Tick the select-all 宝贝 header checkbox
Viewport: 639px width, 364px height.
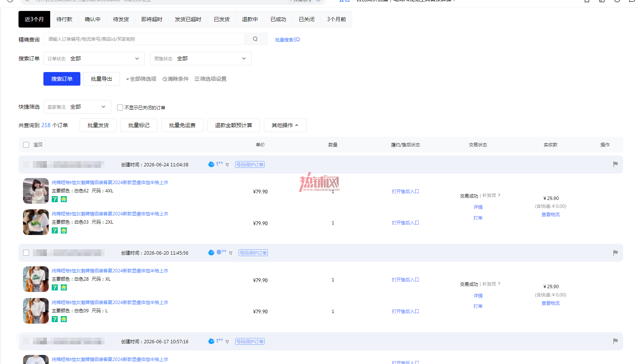[x=26, y=145]
